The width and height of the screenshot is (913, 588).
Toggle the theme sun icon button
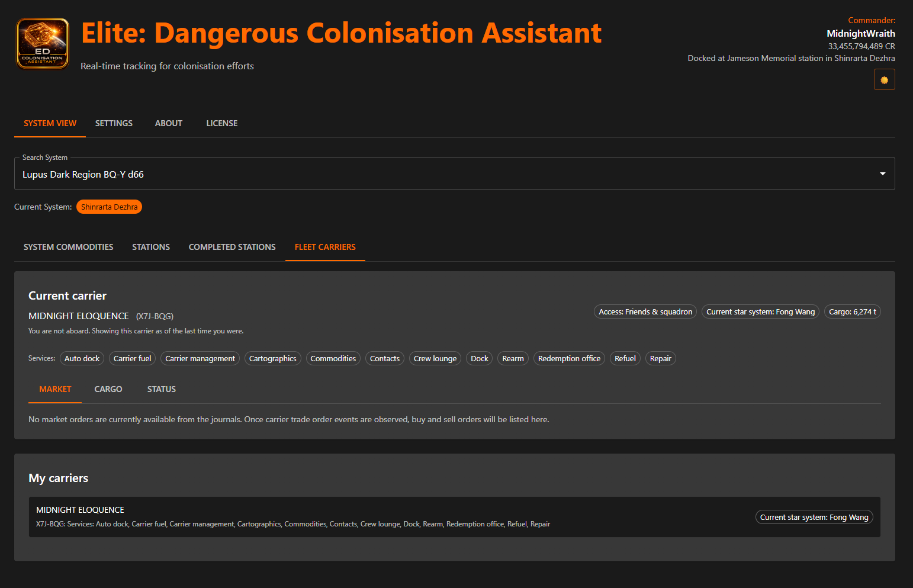pyautogui.click(x=884, y=79)
